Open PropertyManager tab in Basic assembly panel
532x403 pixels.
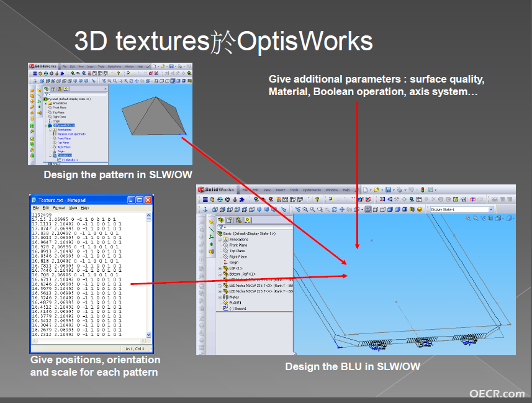[x=229, y=220]
